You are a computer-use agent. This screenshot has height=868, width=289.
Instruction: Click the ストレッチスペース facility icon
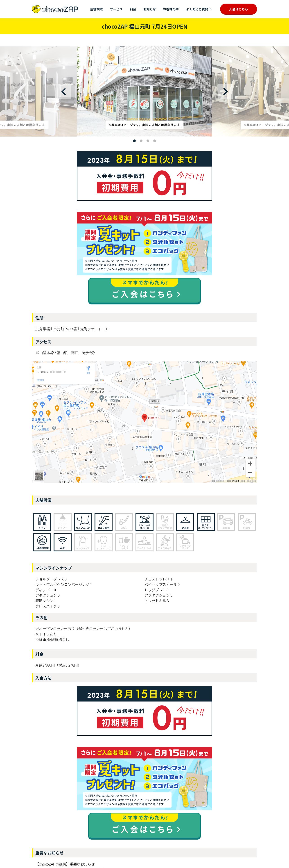(x=144, y=522)
